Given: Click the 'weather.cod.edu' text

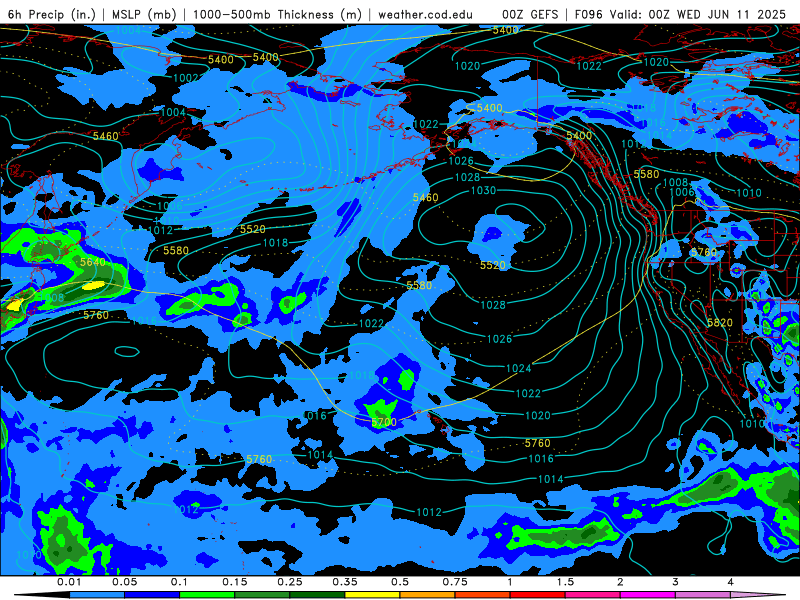Looking at the screenshot, I should pyautogui.click(x=425, y=14).
